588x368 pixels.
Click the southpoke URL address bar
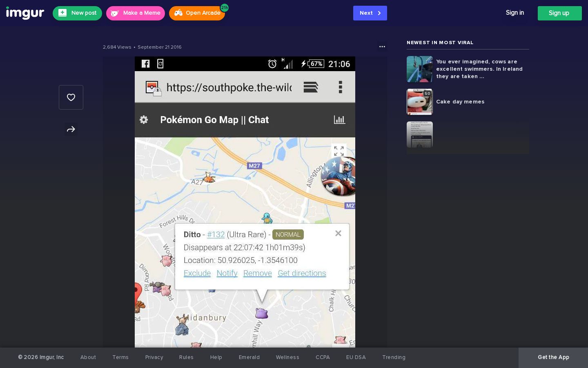pyautogui.click(x=229, y=88)
